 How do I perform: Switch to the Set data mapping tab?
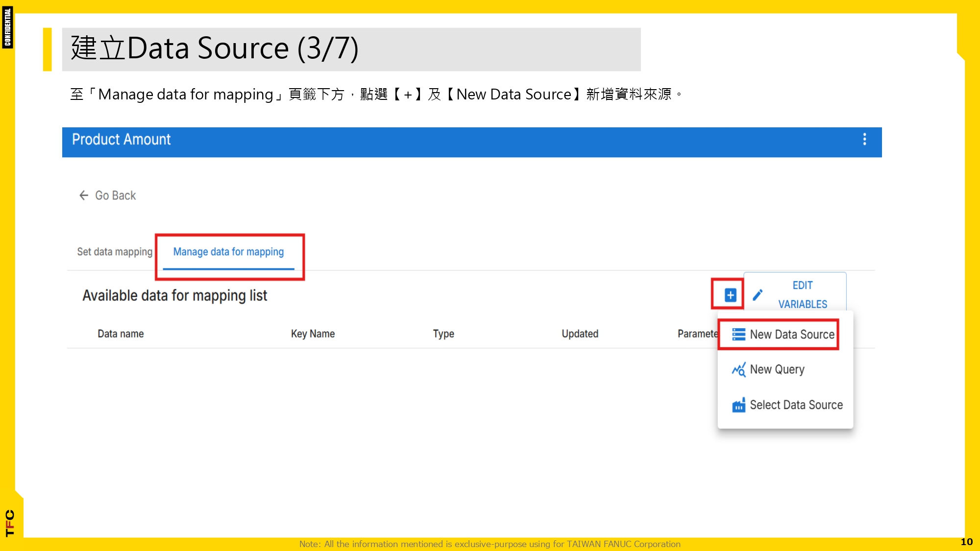pos(114,251)
